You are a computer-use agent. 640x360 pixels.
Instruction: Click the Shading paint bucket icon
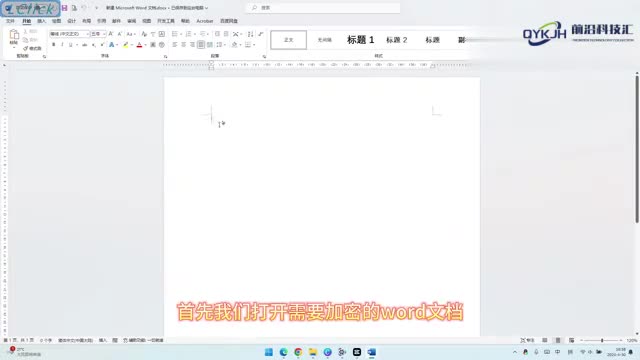pos(234,44)
